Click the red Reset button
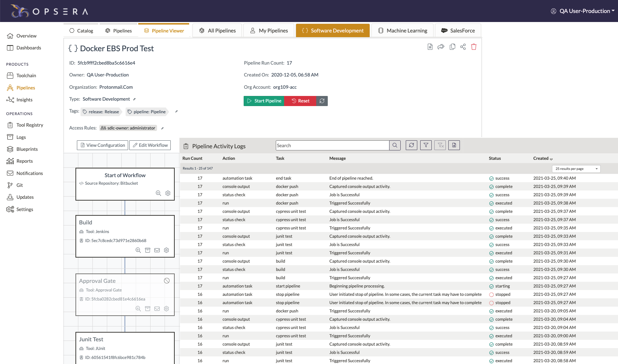Image resolution: width=618 pixels, height=364 pixels. [x=300, y=101]
